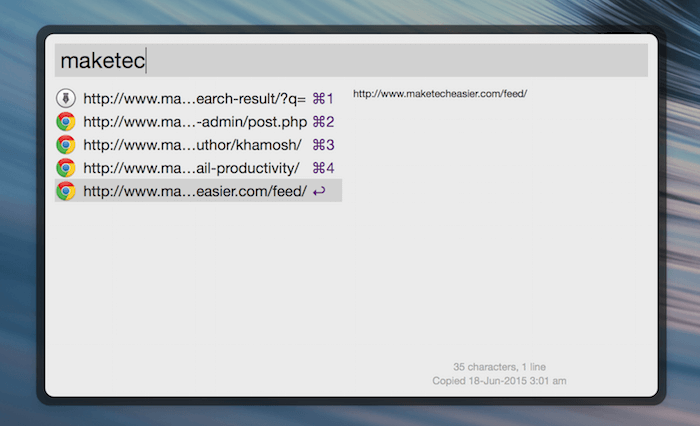The width and height of the screenshot is (700, 426).
Task: Click Chrome icon beside easier.com/feed result
Action: click(x=66, y=191)
